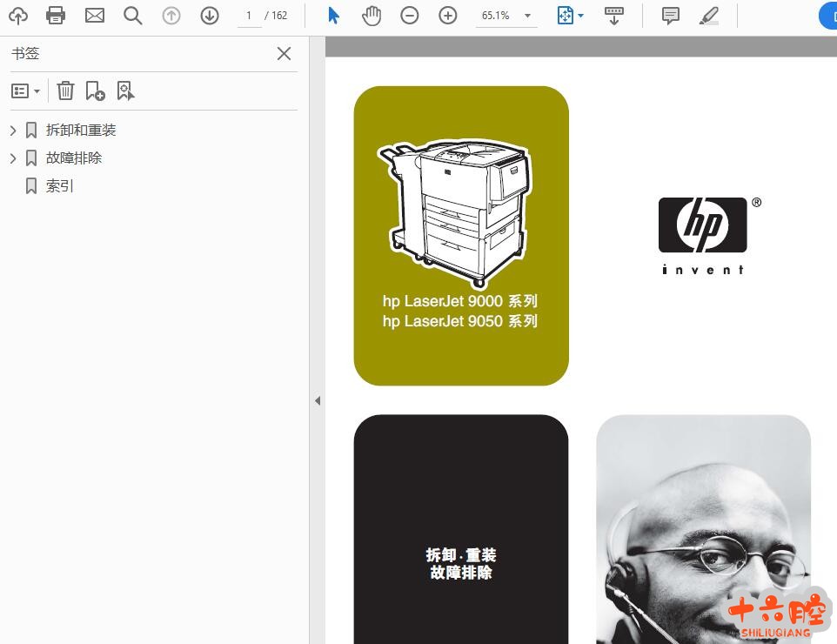The image size is (837, 644).
Task: Click the upload to cloud icon
Action: point(17,15)
